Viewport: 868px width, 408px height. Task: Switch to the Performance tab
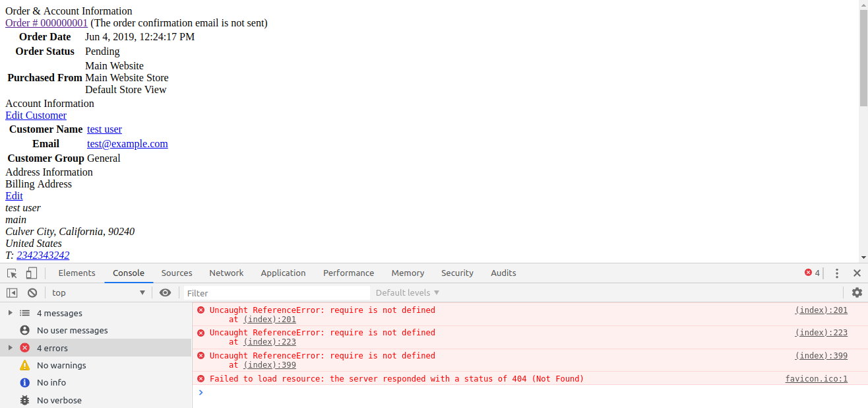(348, 273)
